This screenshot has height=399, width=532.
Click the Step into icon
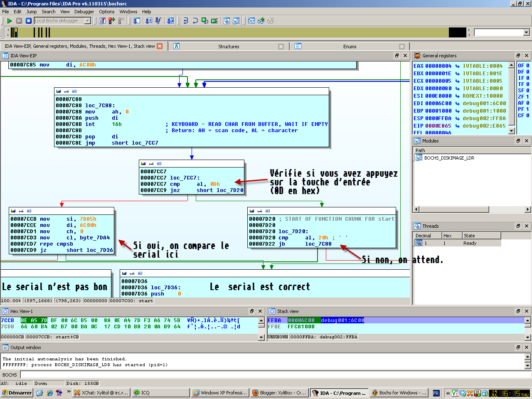(x=186, y=21)
